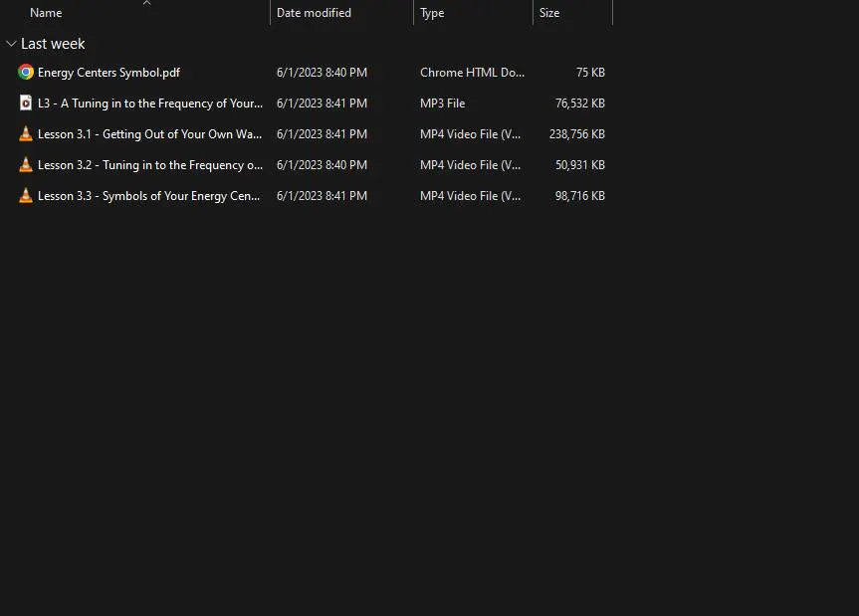Click the Chrome icon for Energy Centers Symbol.pdf

tap(26, 73)
